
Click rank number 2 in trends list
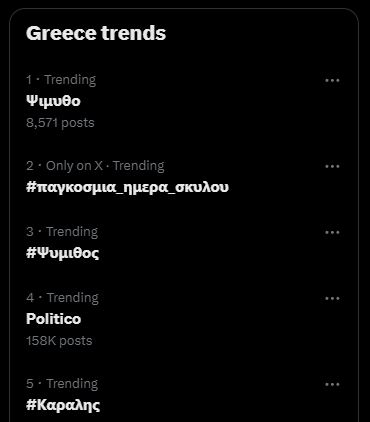click(x=30, y=166)
